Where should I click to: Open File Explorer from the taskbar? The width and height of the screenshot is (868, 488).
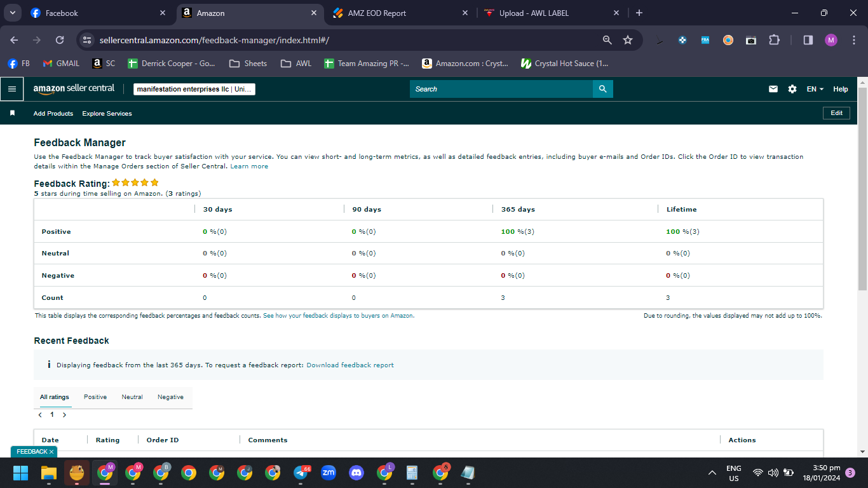coord(49,473)
